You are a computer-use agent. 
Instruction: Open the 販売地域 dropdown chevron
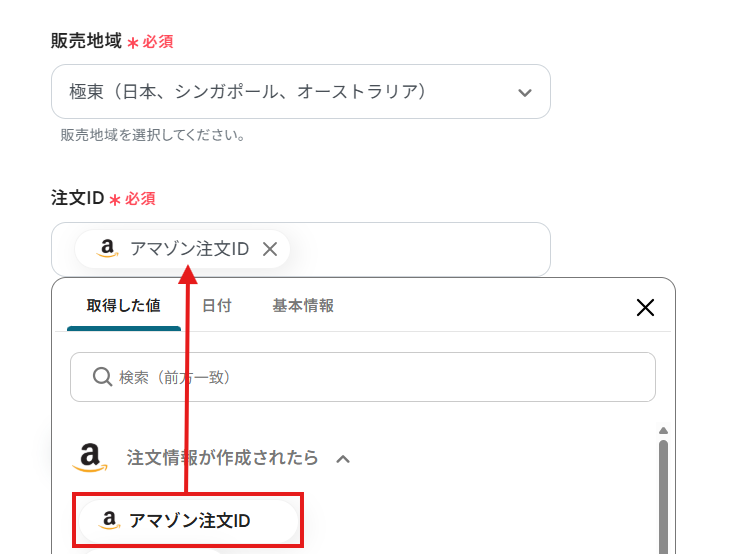(x=524, y=92)
